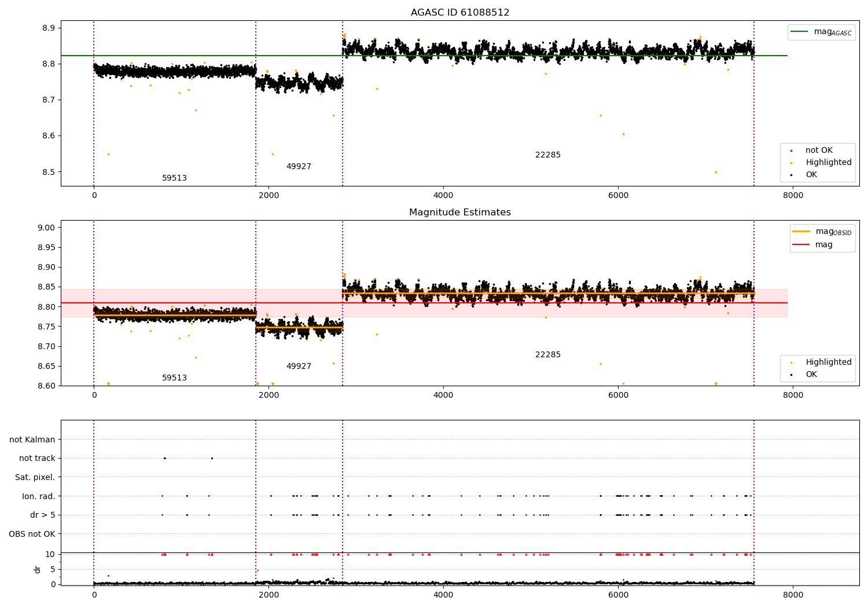Screen dimensions: 868x608
Task: Click the 'dr' axis label
Action: click(x=37, y=570)
